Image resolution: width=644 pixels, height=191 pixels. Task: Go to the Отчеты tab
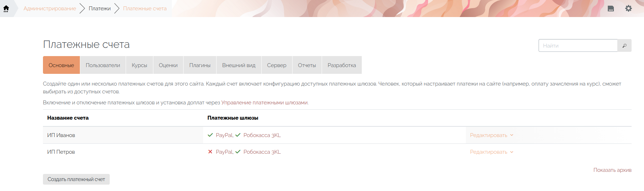coord(307,65)
